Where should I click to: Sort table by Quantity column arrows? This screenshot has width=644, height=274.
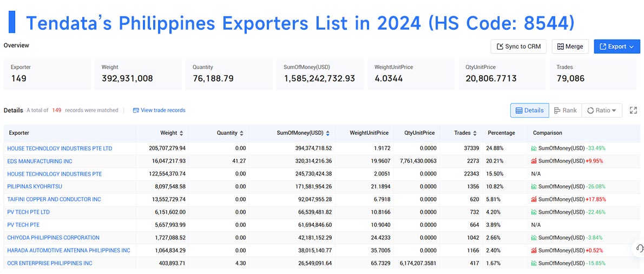pyautogui.click(x=241, y=133)
